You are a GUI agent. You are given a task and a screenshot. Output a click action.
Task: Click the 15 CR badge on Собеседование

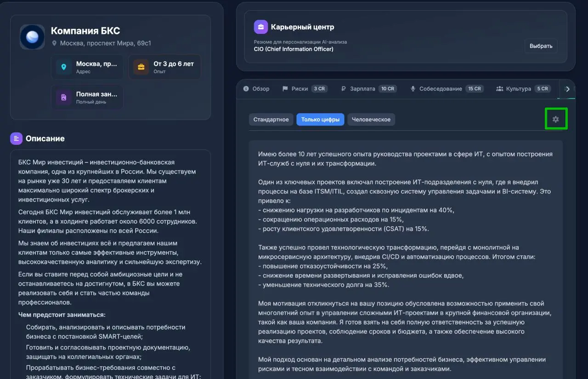(x=475, y=89)
